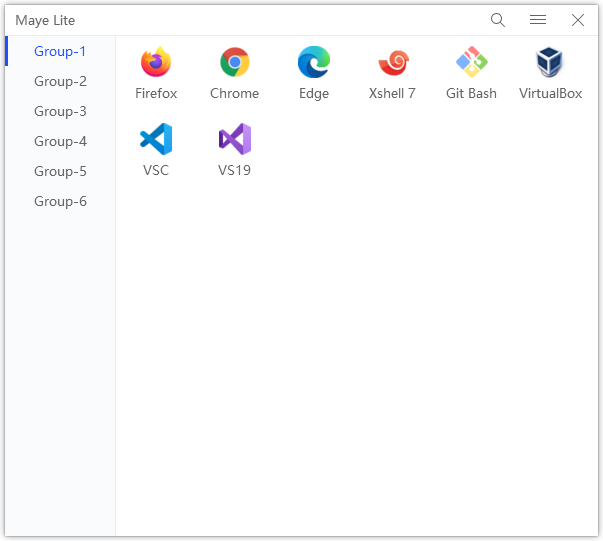The image size is (603, 541).
Task: Switch to the Group-2 tab
Action: [60, 81]
